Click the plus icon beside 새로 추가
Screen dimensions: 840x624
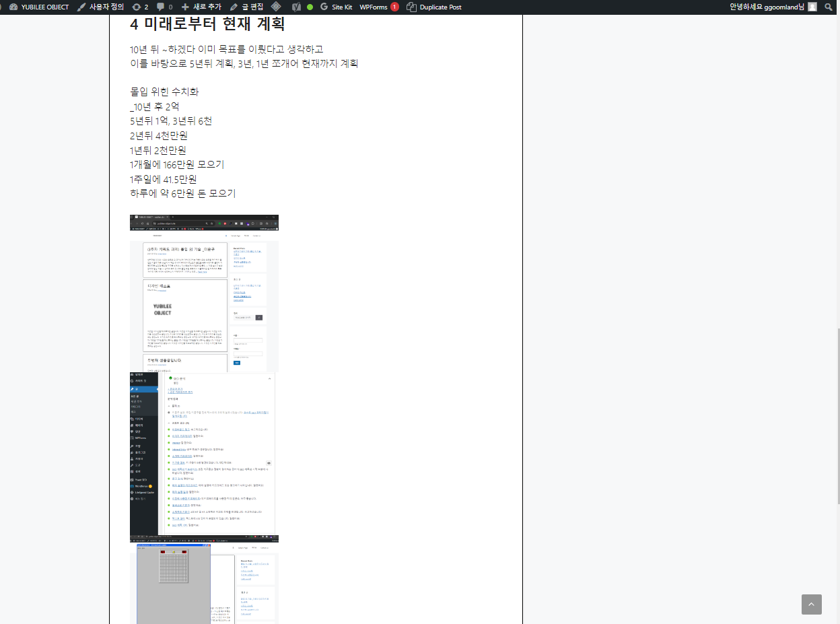point(185,7)
